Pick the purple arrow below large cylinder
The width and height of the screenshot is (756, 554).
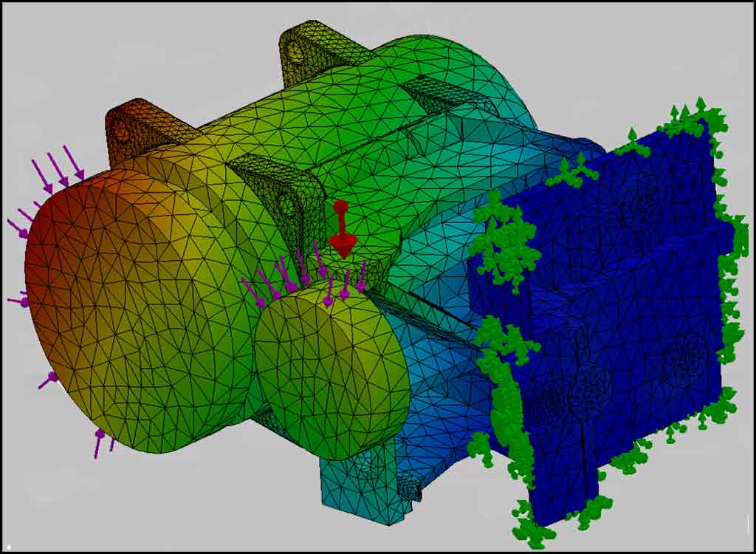(x=98, y=442)
